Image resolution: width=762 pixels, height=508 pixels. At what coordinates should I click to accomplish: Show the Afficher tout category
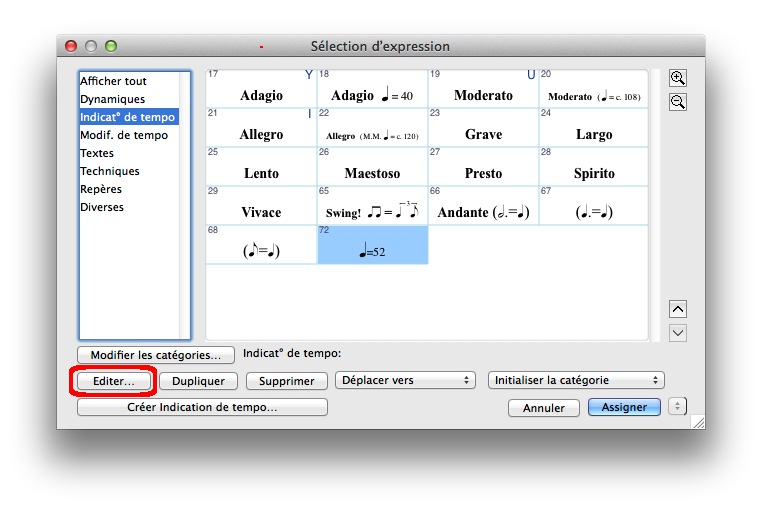point(113,81)
